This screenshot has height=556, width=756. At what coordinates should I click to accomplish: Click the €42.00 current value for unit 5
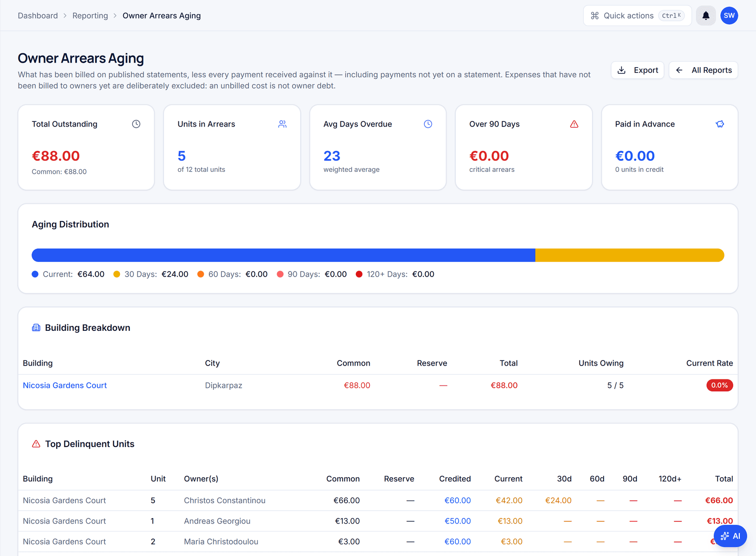pyautogui.click(x=509, y=500)
